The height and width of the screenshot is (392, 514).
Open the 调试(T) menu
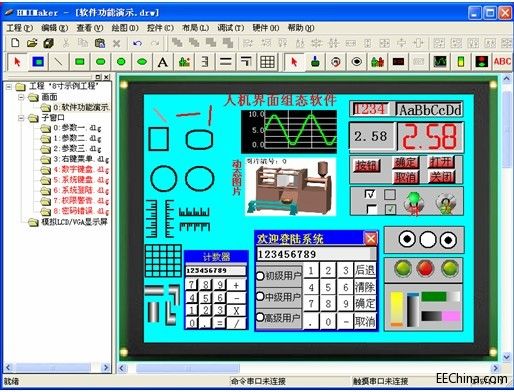click(x=231, y=28)
